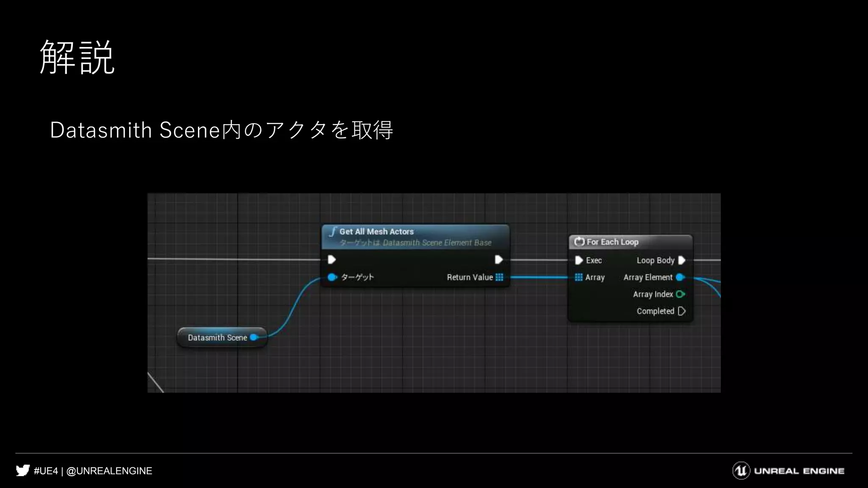Click the Completed label
The width and height of the screenshot is (868, 488).
(x=655, y=311)
